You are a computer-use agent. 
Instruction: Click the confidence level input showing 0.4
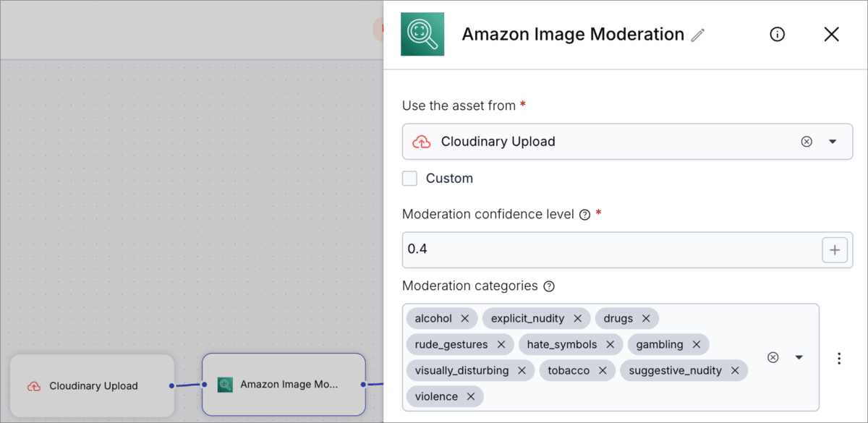click(579, 249)
